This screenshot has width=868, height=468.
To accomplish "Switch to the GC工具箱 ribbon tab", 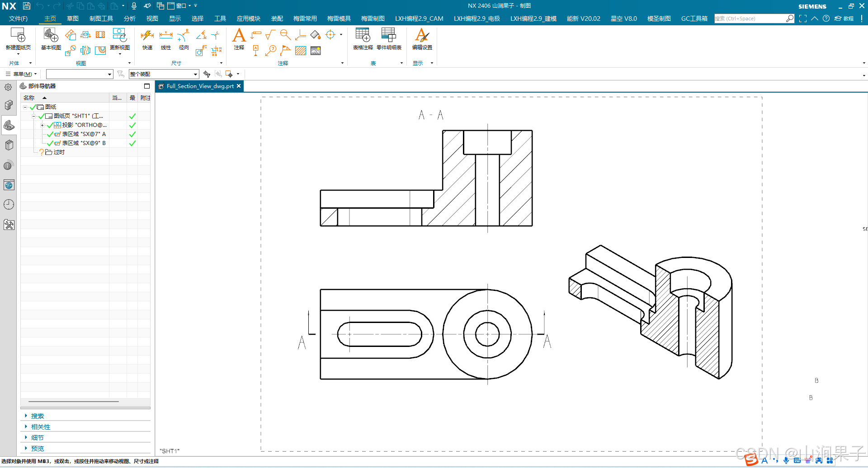I will pyautogui.click(x=694, y=19).
